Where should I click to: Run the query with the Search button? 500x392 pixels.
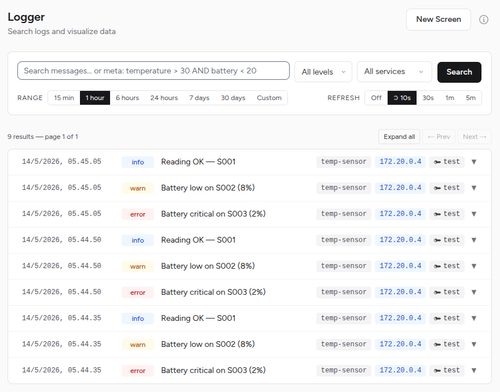(x=459, y=72)
